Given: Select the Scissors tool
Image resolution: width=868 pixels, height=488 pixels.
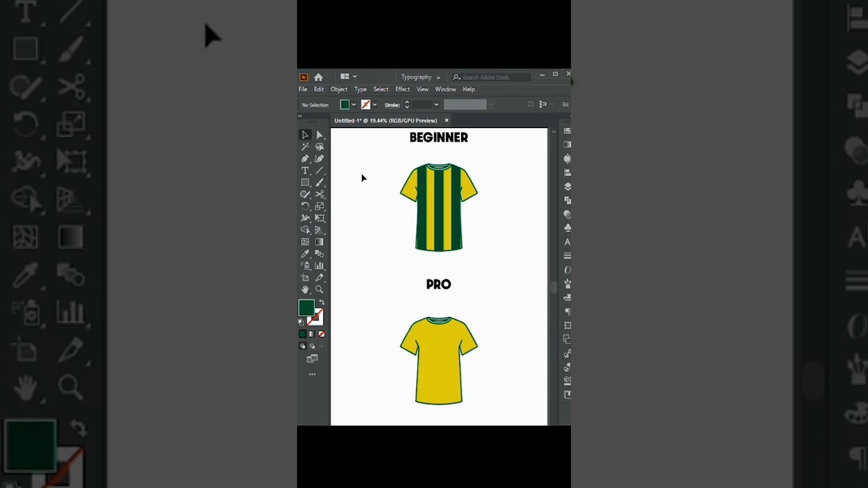Looking at the screenshot, I should pyautogui.click(x=319, y=194).
